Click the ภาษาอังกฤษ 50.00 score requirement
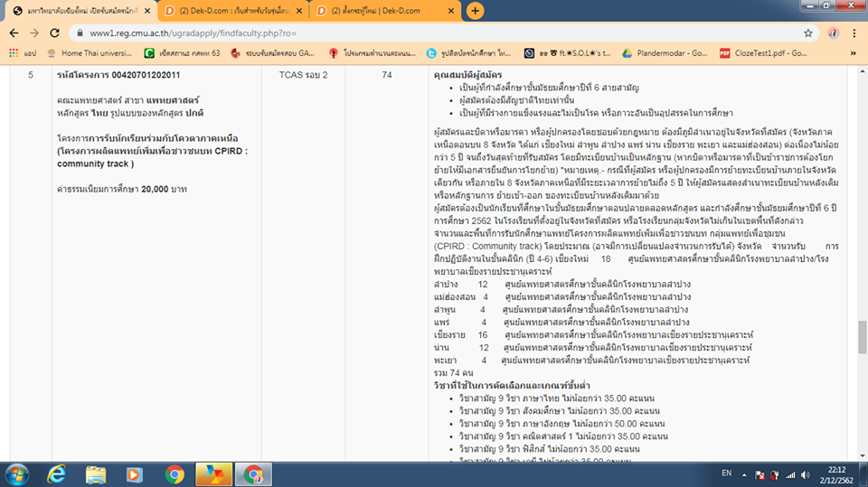This screenshot has width=868, height=487. pyautogui.click(x=561, y=424)
